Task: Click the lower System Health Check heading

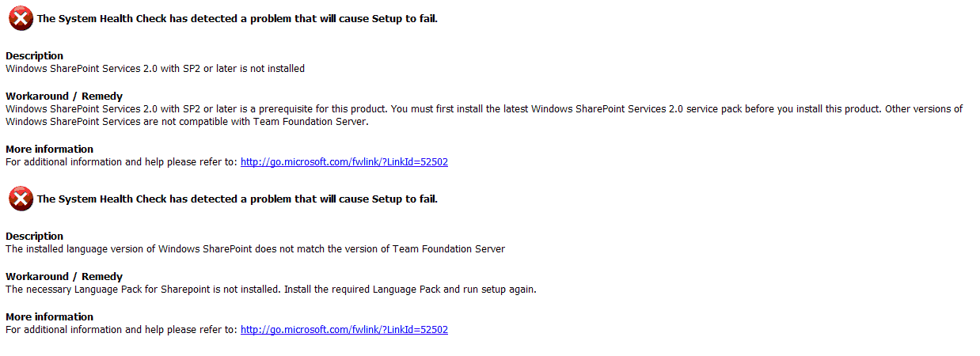Action: coord(237,199)
